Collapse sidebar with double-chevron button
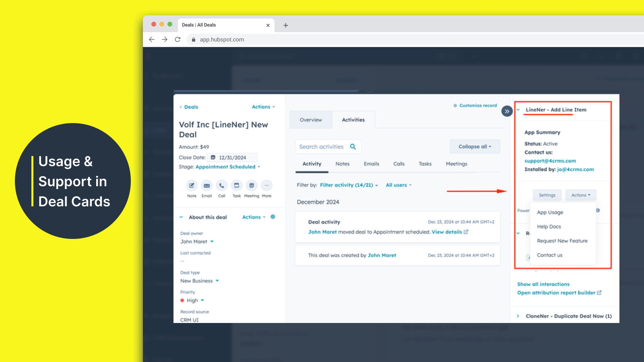This screenshot has width=644, height=362. tap(507, 111)
